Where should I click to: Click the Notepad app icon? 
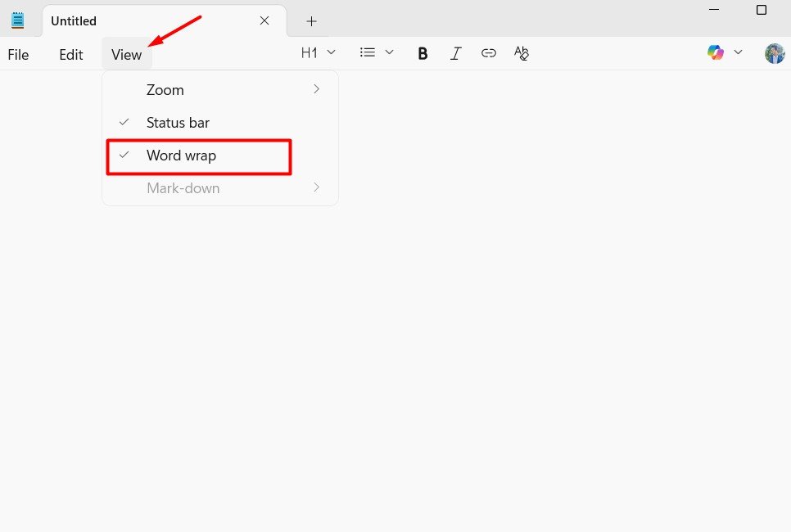coord(18,20)
